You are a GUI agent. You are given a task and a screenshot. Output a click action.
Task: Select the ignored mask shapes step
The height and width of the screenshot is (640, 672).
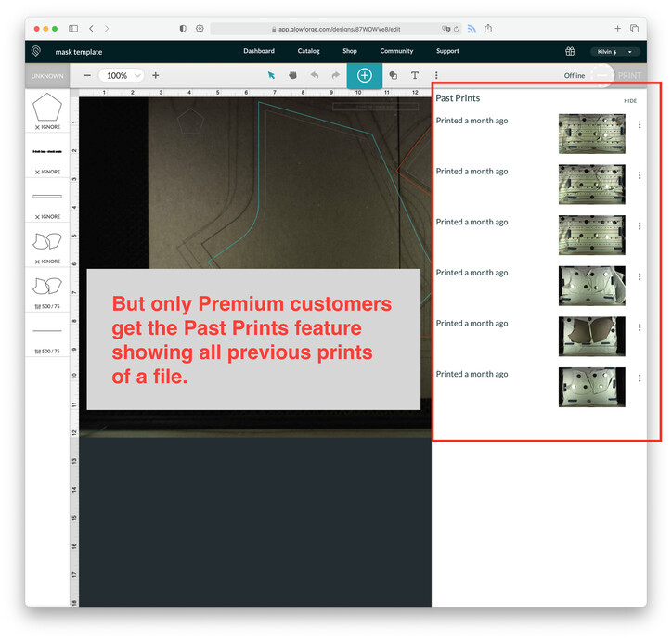(x=47, y=245)
